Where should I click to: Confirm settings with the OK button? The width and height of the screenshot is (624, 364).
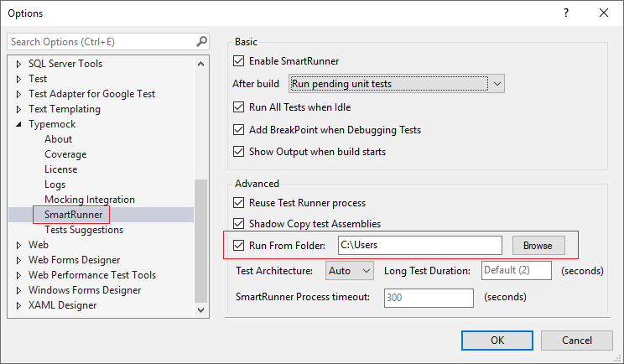click(x=497, y=340)
